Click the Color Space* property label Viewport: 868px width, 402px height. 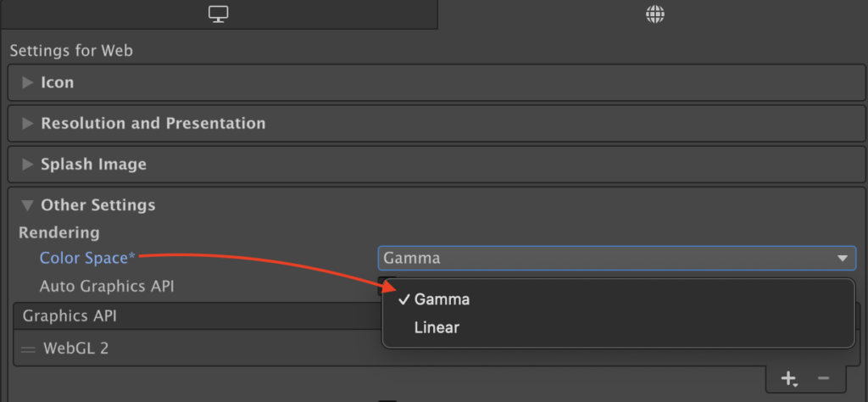[x=87, y=258]
